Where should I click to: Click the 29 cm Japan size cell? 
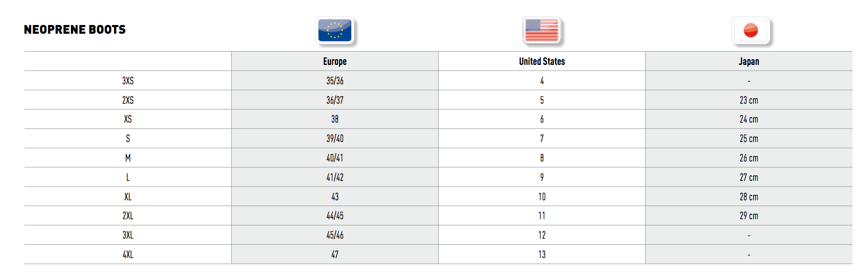point(749,216)
